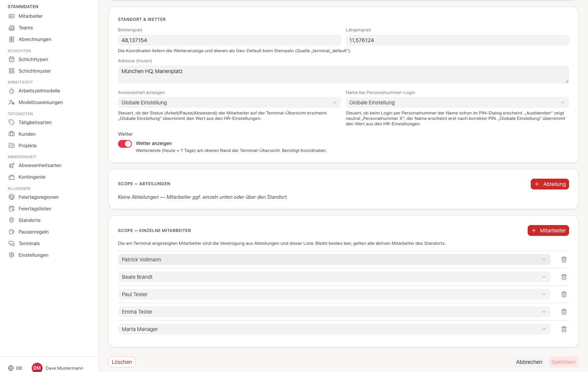Remove Paul Tester via trash icon

[564, 294]
